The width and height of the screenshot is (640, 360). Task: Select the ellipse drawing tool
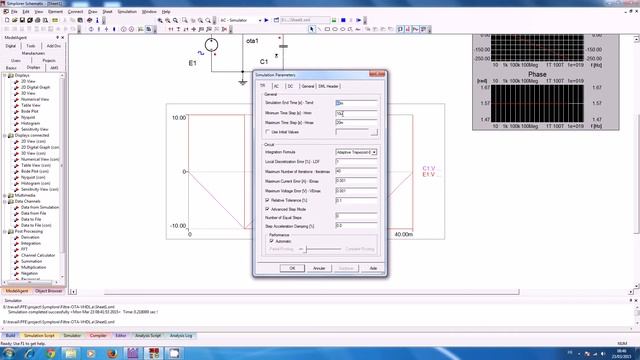(335, 29)
